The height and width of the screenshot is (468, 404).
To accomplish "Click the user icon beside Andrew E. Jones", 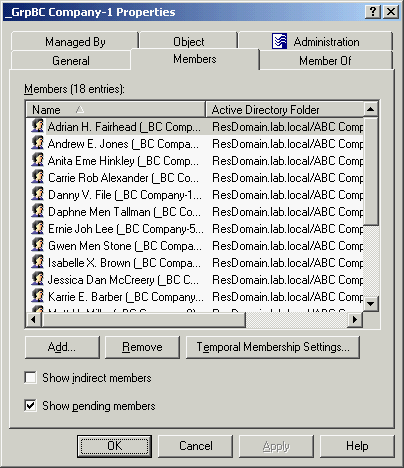I will pyautogui.click(x=37, y=143).
